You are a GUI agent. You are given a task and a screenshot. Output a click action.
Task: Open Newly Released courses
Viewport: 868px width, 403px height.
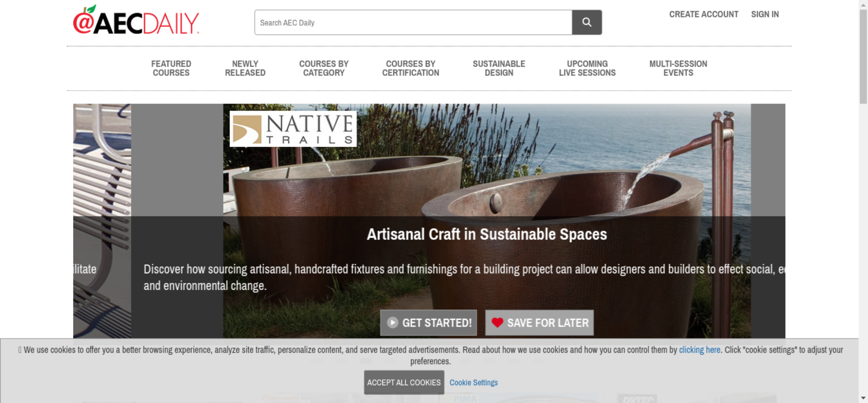point(245,68)
